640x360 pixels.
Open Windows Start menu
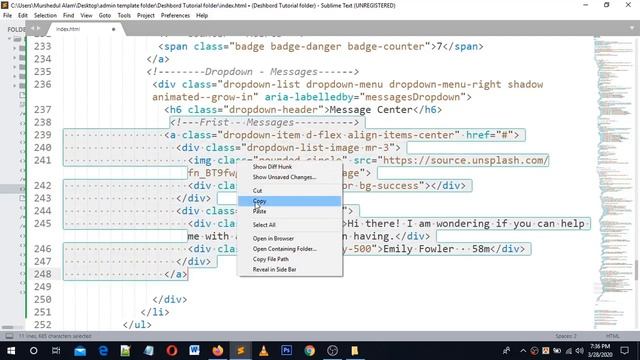pyautogui.click(x=11, y=351)
